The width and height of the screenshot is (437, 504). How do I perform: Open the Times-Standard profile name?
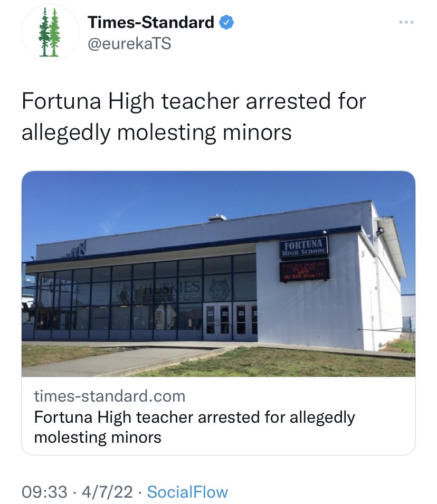tap(150, 23)
